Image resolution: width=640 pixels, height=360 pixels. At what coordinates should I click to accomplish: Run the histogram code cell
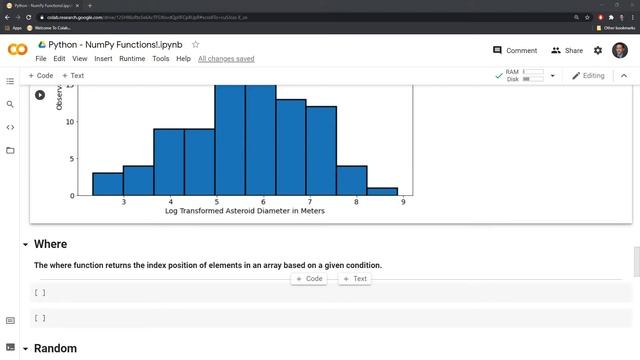coord(40,95)
